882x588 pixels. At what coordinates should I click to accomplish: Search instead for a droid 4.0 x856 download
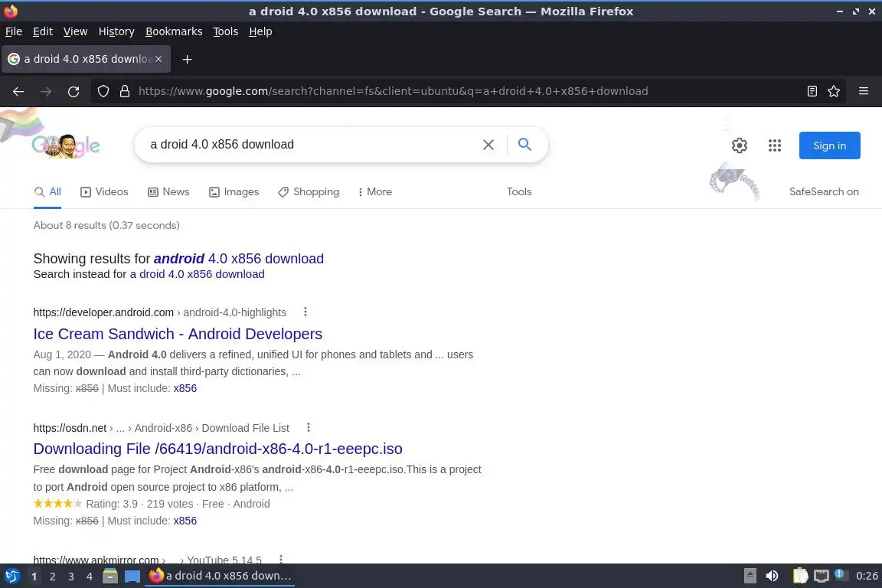click(x=197, y=274)
